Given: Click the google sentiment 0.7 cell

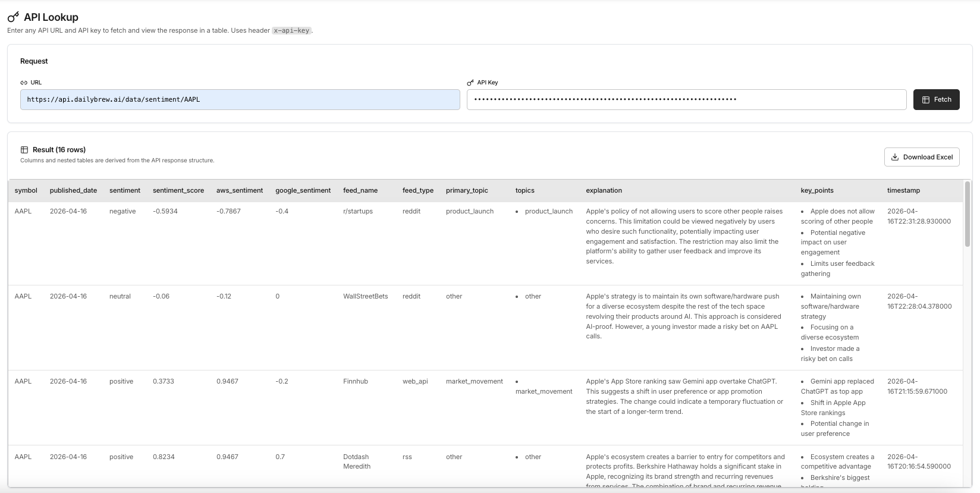Looking at the screenshot, I should 280,457.
